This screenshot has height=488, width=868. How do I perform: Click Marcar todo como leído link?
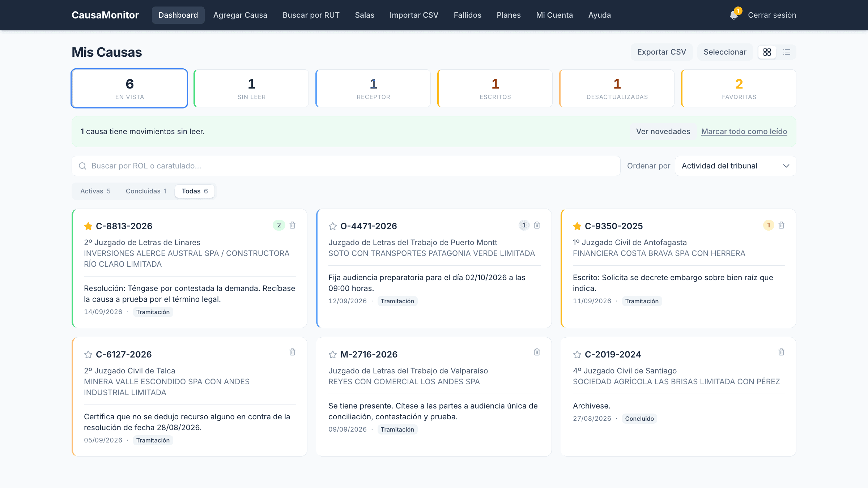(x=744, y=132)
